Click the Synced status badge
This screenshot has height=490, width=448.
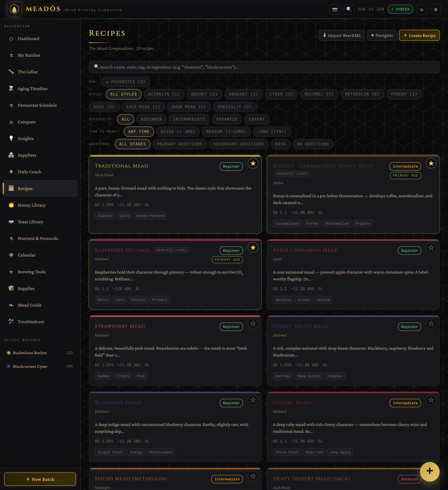tap(400, 9)
